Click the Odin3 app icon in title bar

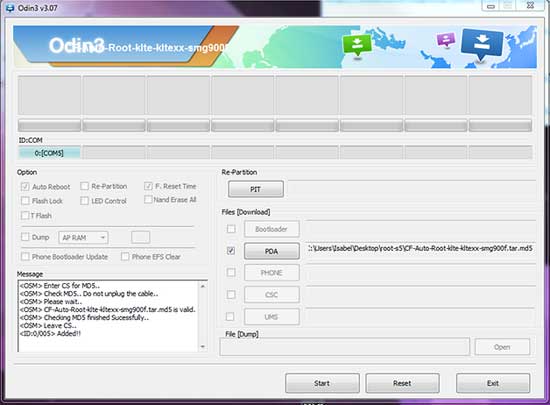pos(10,7)
